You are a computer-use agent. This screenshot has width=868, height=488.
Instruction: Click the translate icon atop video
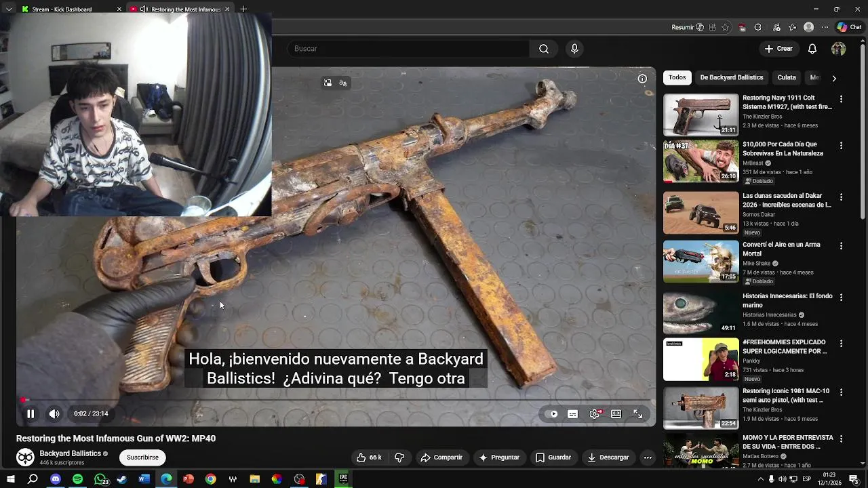[343, 83]
